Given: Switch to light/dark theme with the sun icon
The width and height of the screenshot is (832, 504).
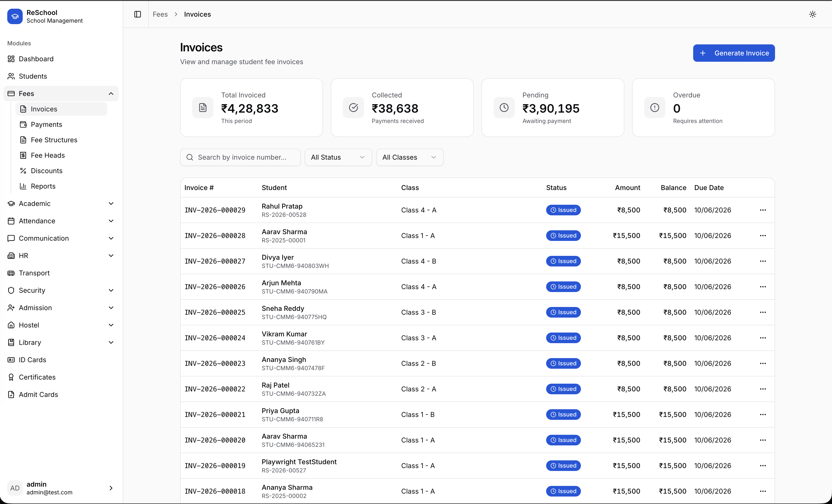Looking at the screenshot, I should click(x=812, y=14).
